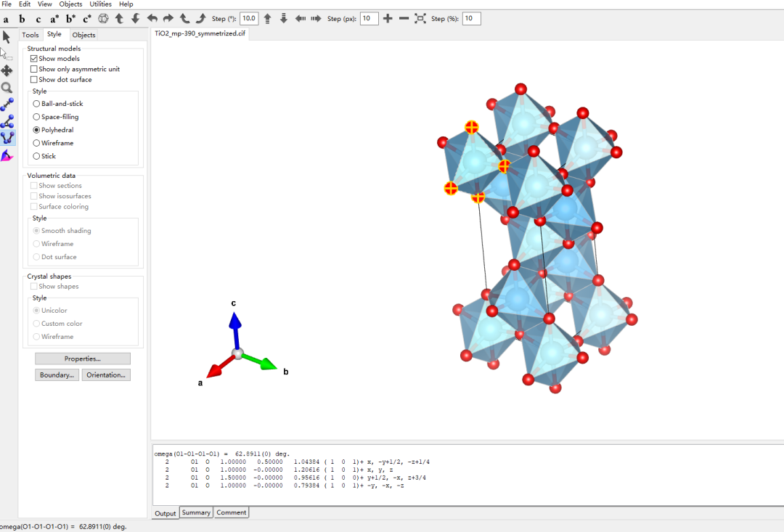Viewport: 784px width, 532px height.
Task: Click the zoom in plus icon
Action: click(x=388, y=18)
